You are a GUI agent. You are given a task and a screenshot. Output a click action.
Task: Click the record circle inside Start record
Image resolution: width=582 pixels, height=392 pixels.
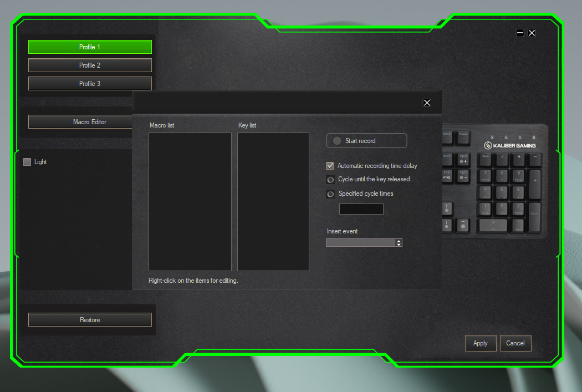click(x=336, y=140)
